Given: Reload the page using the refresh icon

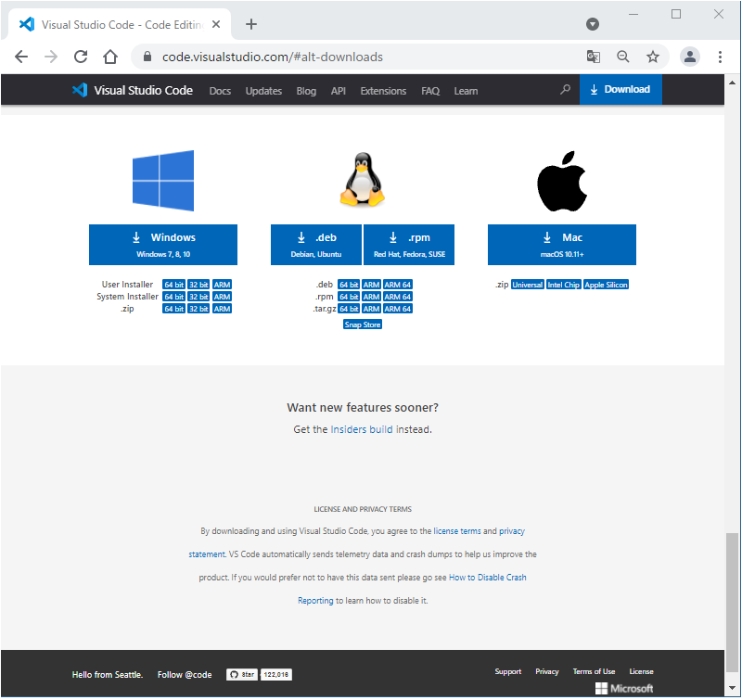Looking at the screenshot, I should pos(81,57).
